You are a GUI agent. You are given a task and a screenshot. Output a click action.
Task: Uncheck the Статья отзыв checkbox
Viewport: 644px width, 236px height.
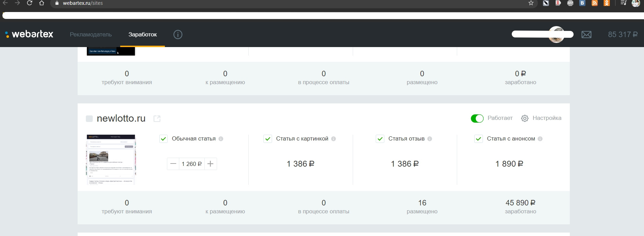click(380, 139)
